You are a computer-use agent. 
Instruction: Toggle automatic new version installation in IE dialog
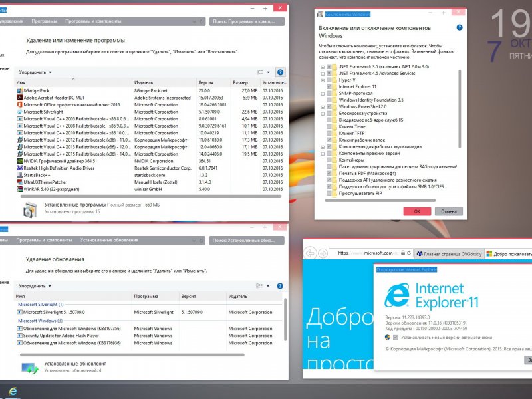click(x=396, y=338)
